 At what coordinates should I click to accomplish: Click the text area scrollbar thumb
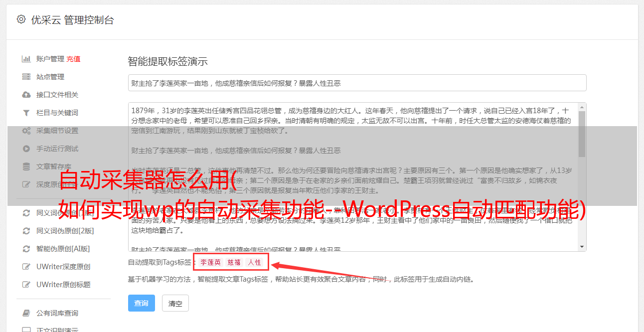pos(582,134)
